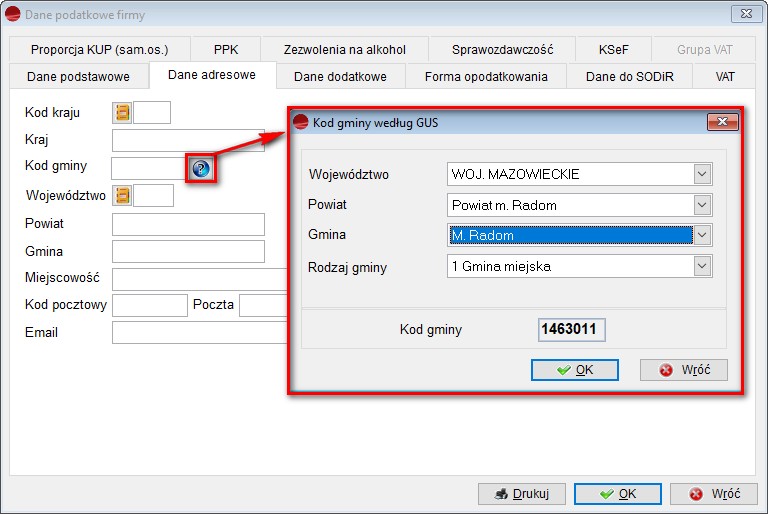
Task: Open the Proporcja KUP (sam.os.) tab
Action: (x=98, y=49)
